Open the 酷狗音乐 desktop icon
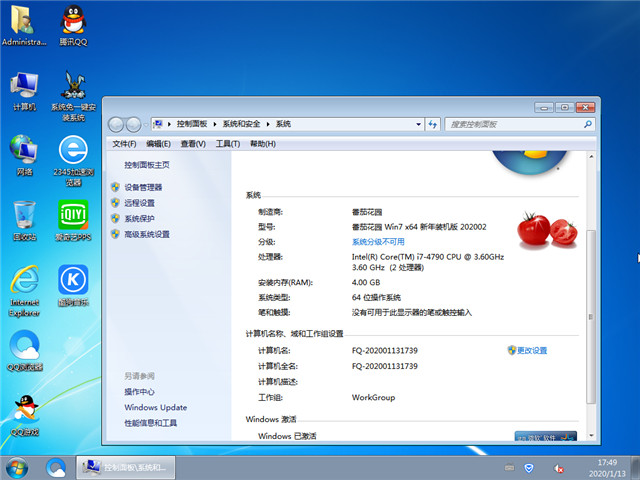The width and height of the screenshot is (640, 480). [73, 286]
